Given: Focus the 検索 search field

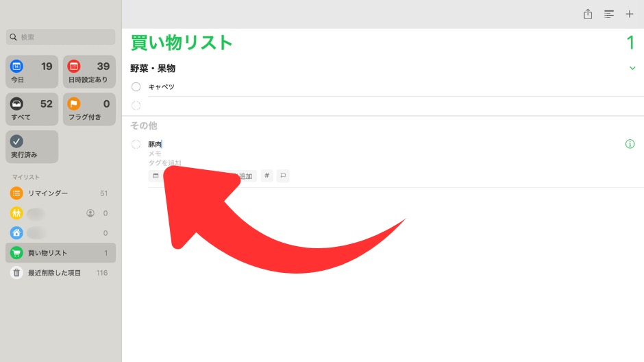Looking at the screenshot, I should 61,37.
